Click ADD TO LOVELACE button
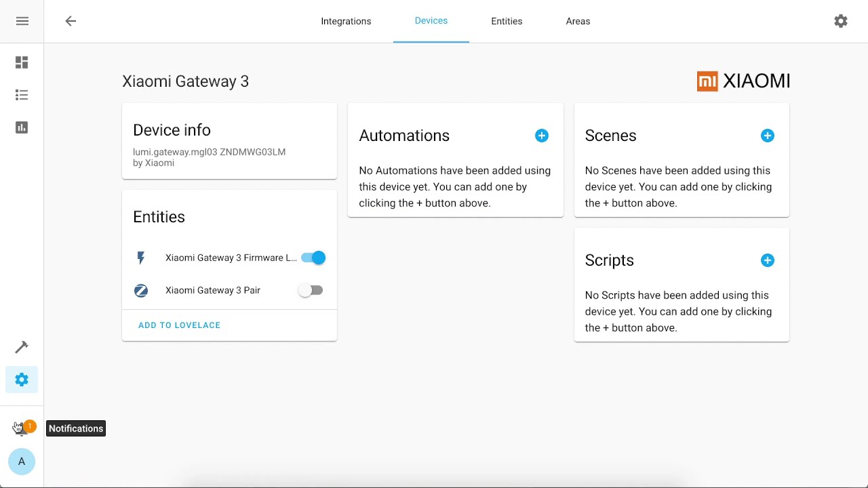The height and width of the screenshot is (488, 868). click(180, 325)
